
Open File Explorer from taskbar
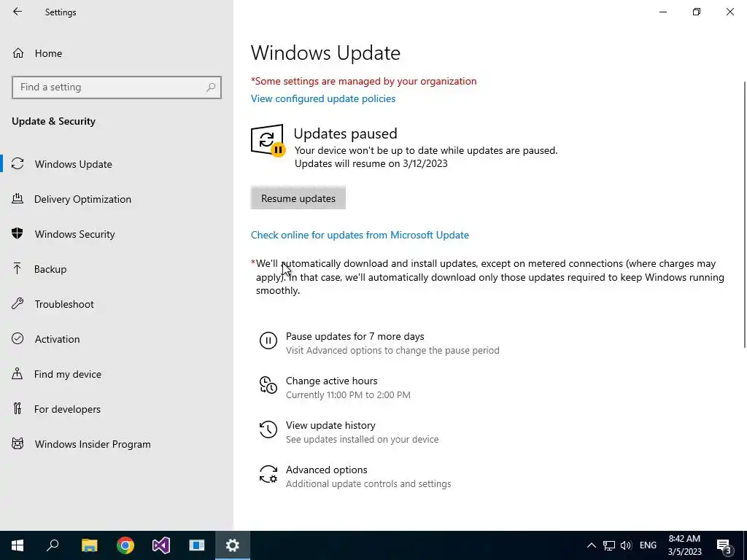tap(89, 545)
